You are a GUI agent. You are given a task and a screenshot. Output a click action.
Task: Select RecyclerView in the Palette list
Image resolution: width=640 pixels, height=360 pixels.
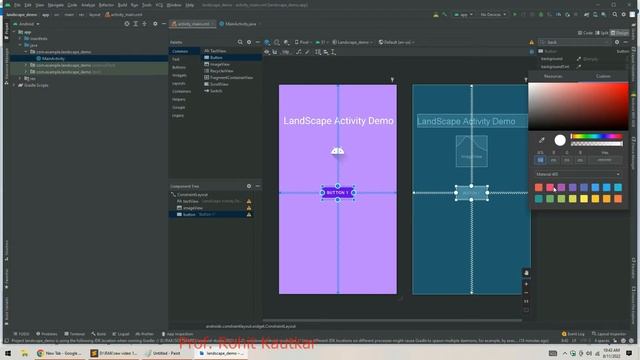click(x=222, y=71)
